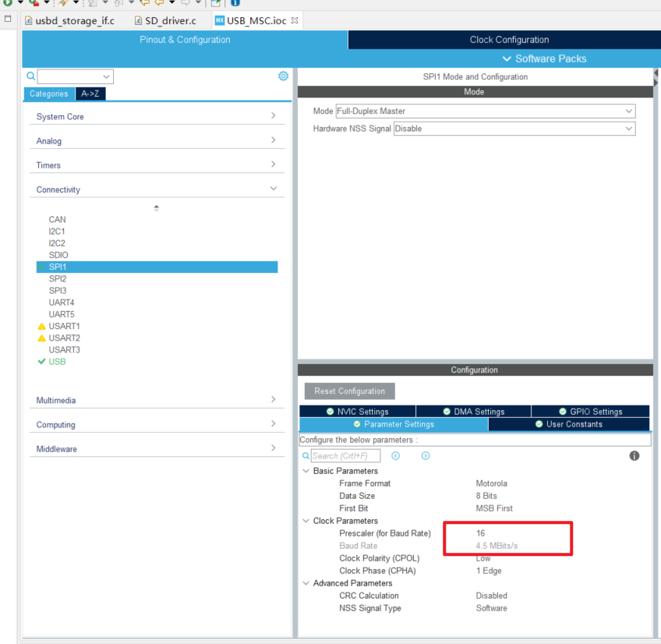Click the C file icon of usbd_storage_if.c tab
Screen dimensions: 661x644
29,20
